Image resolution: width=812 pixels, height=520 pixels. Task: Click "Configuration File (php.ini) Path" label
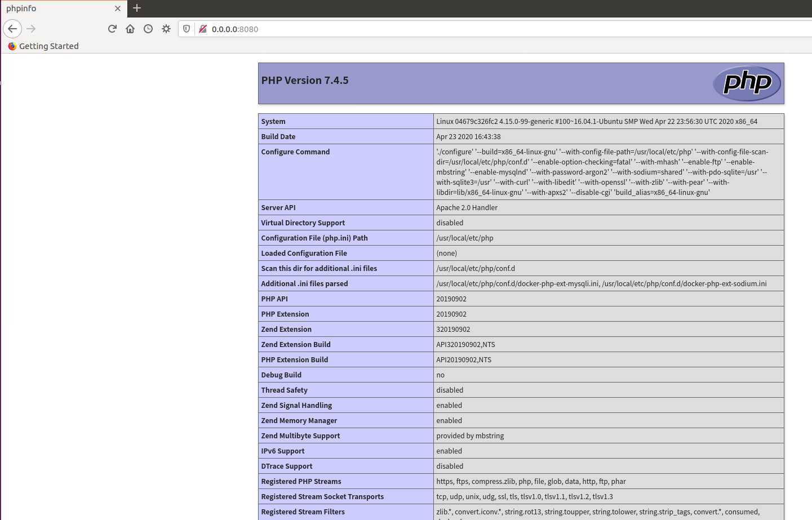click(x=314, y=238)
